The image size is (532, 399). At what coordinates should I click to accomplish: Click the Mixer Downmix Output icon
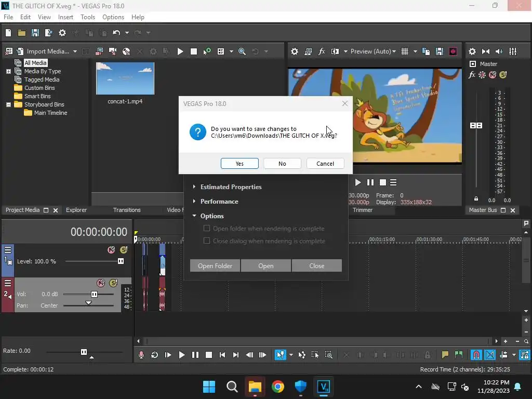[486, 51]
